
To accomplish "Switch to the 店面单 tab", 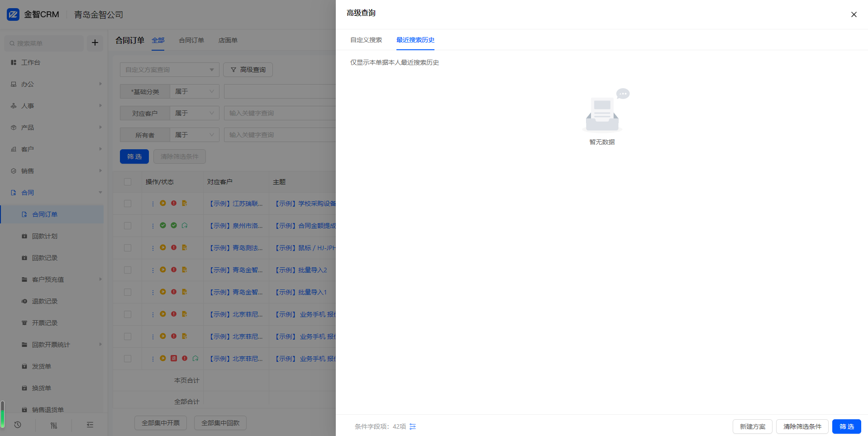I will pyautogui.click(x=228, y=40).
